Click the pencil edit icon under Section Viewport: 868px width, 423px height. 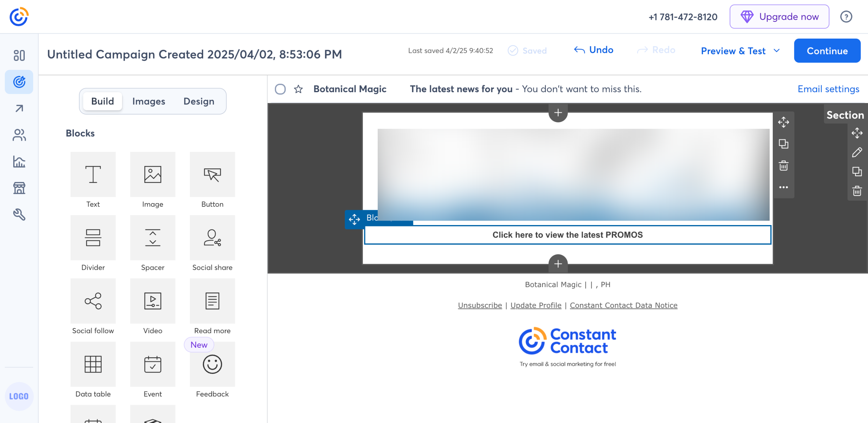(x=857, y=152)
